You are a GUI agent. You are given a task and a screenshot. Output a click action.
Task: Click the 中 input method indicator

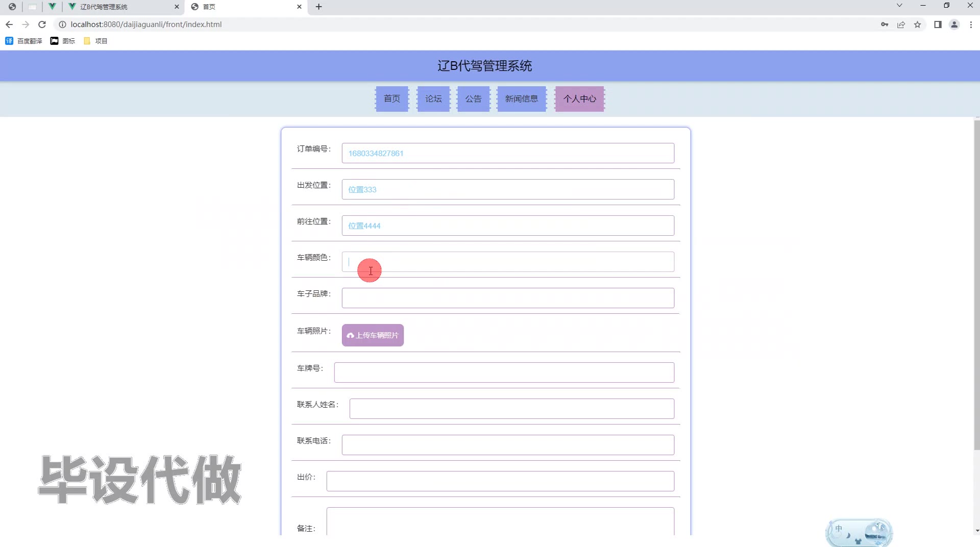click(839, 529)
